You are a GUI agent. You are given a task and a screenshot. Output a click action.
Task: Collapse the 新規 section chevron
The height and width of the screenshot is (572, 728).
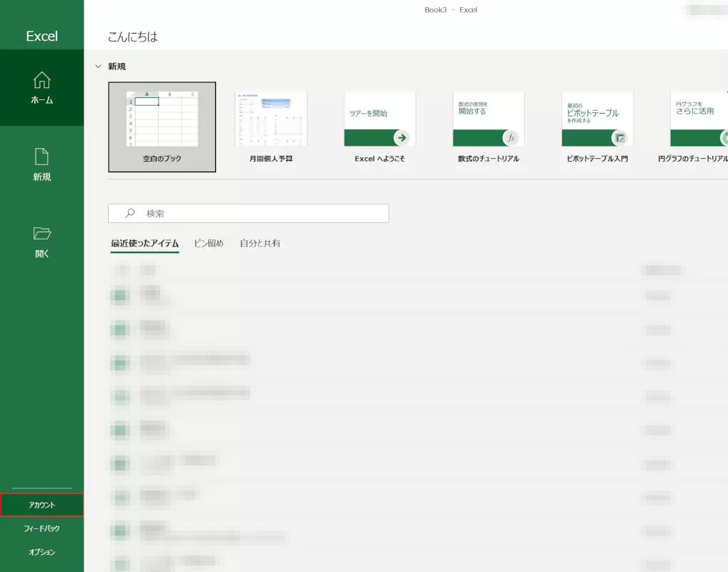(98, 66)
